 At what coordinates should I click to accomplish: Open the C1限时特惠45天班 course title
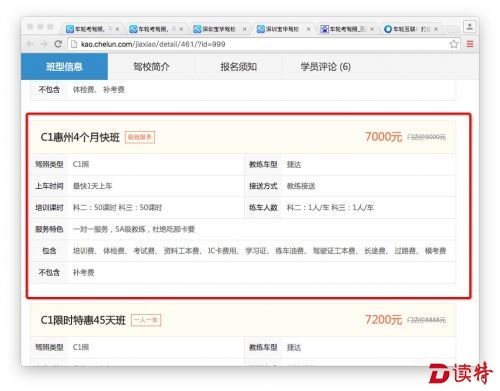83,320
